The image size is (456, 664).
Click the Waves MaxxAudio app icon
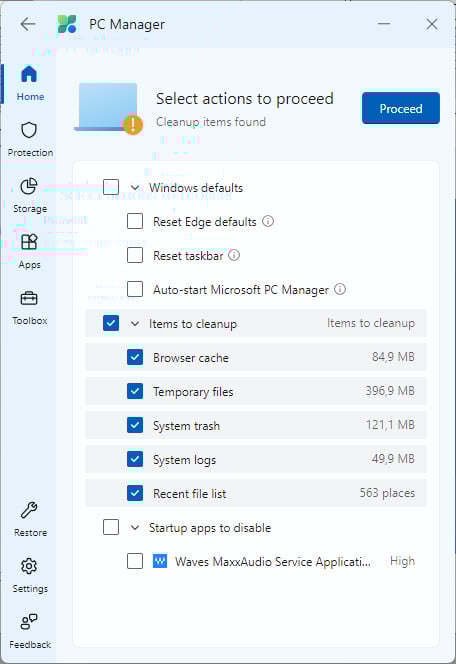[160, 561]
